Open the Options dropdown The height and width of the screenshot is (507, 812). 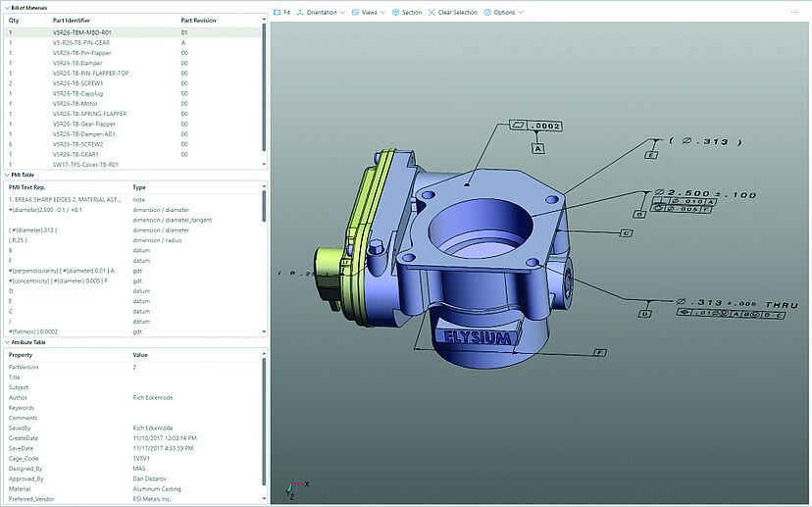click(503, 12)
